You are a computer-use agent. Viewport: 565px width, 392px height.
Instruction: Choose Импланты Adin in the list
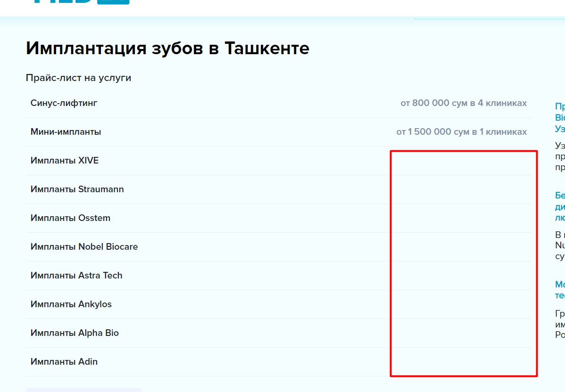click(x=279, y=362)
